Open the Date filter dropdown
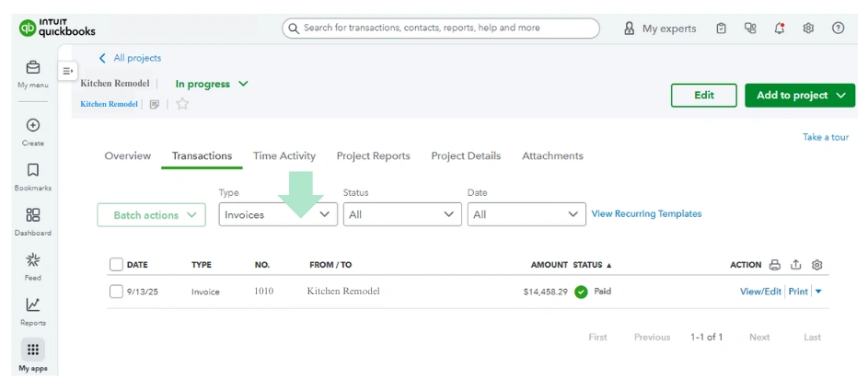The image size is (868, 389). (x=527, y=214)
